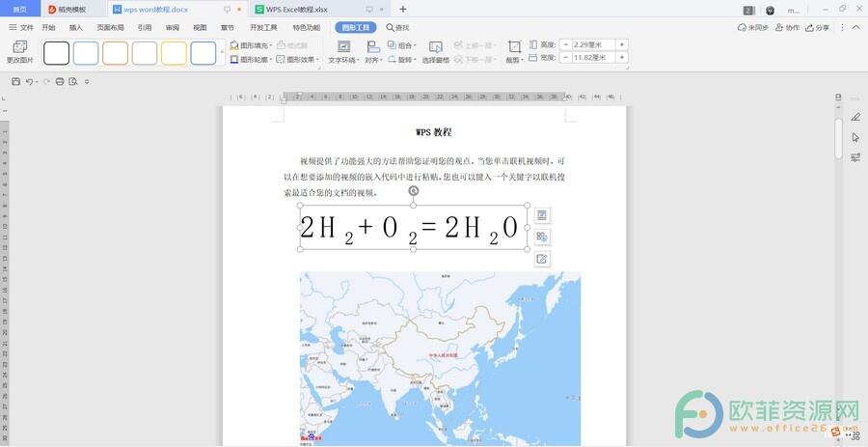This screenshot has height=447, width=868.
Task: Switch to the 视图 ribbon tab
Action: pos(200,27)
